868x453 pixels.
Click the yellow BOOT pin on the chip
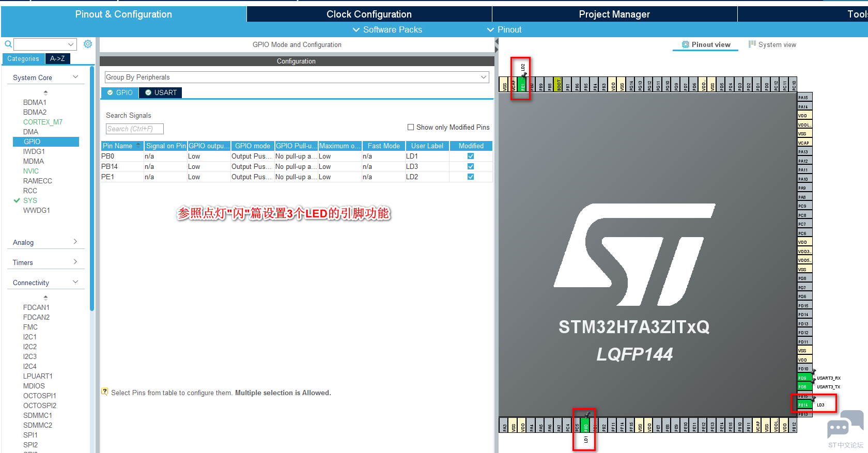tap(559, 85)
